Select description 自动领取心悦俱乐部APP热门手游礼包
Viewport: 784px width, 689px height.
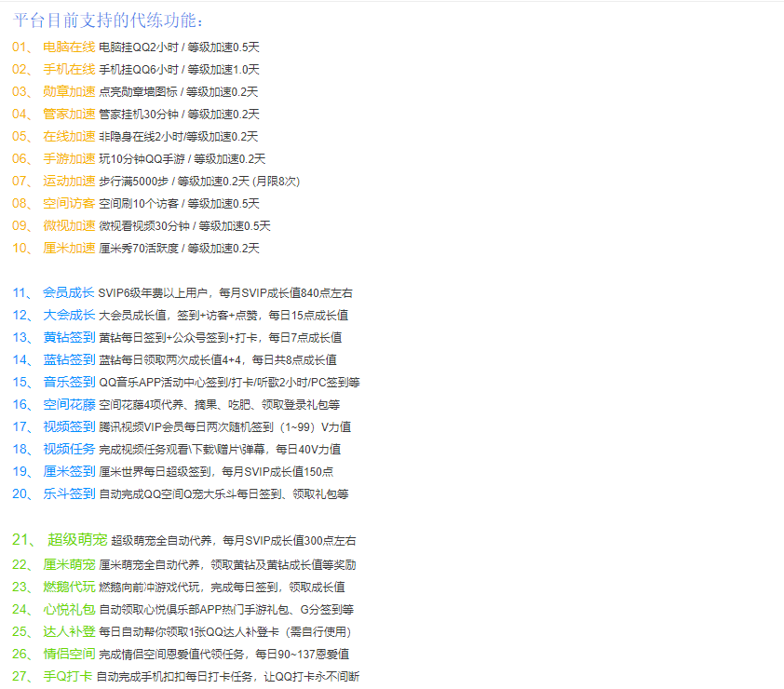(x=226, y=610)
